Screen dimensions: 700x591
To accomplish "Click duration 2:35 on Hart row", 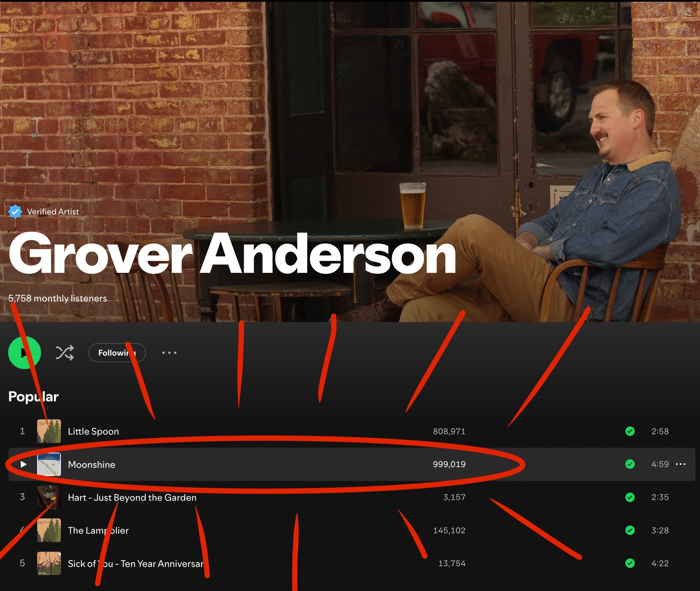I will pyautogui.click(x=660, y=497).
